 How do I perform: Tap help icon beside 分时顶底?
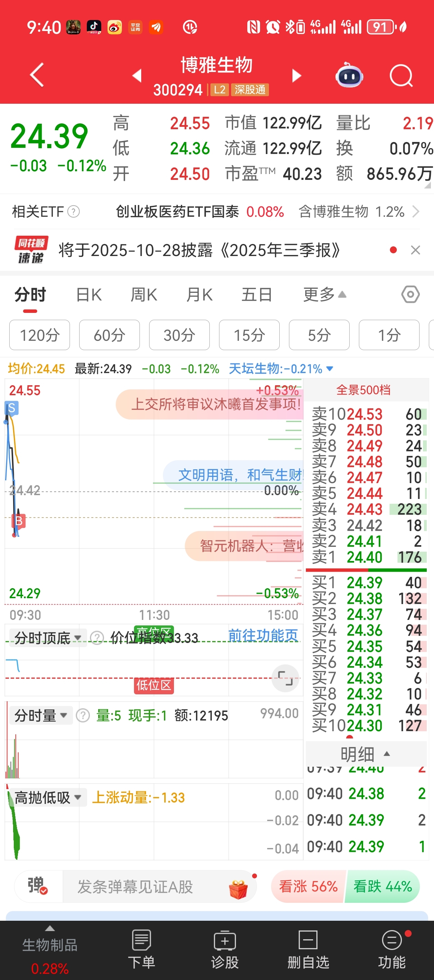(97, 638)
